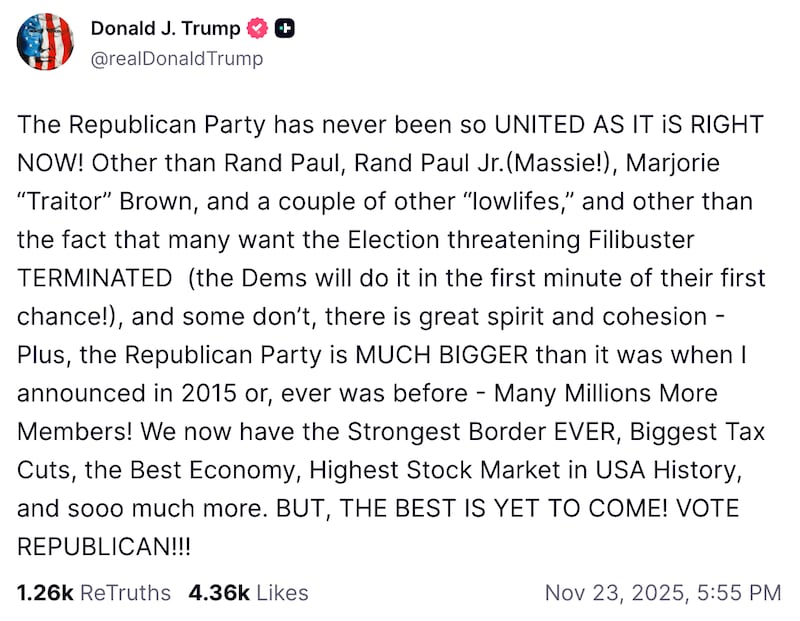
Task: View the 1.26k ReTruths list
Action: click(x=94, y=592)
